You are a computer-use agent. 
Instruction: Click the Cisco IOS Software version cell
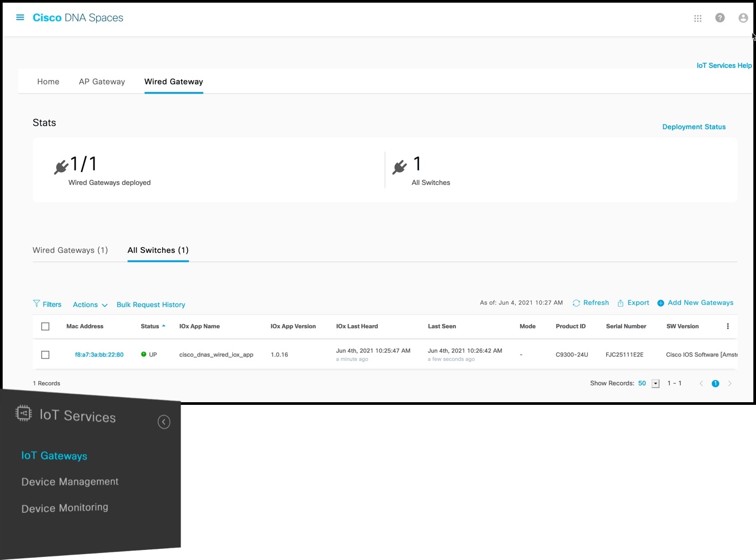tap(702, 354)
